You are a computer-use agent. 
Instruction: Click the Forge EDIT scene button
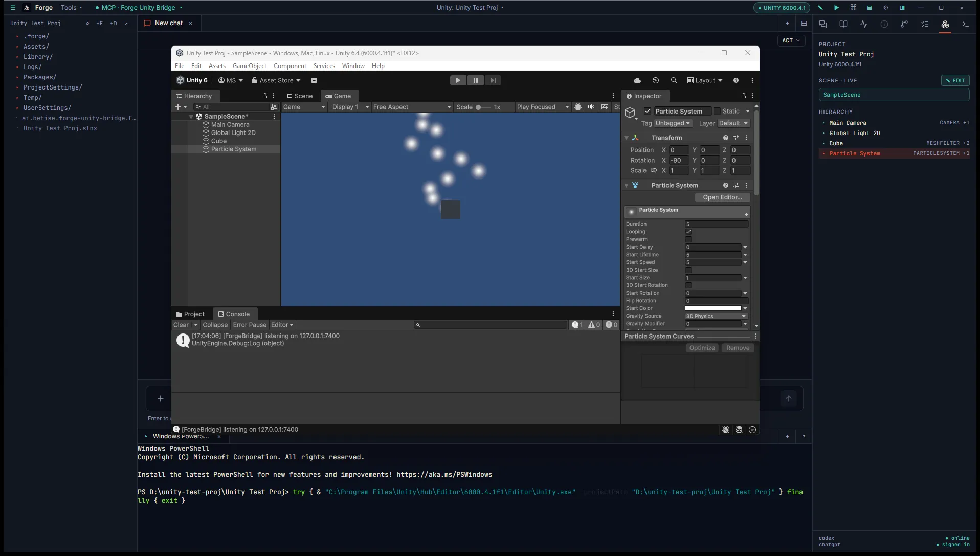(x=955, y=80)
